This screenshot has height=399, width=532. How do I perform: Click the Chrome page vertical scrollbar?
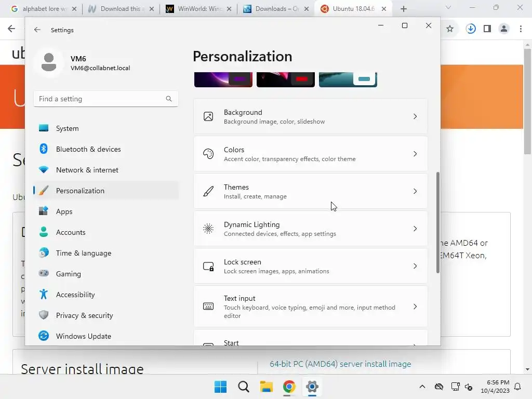[x=527, y=101]
